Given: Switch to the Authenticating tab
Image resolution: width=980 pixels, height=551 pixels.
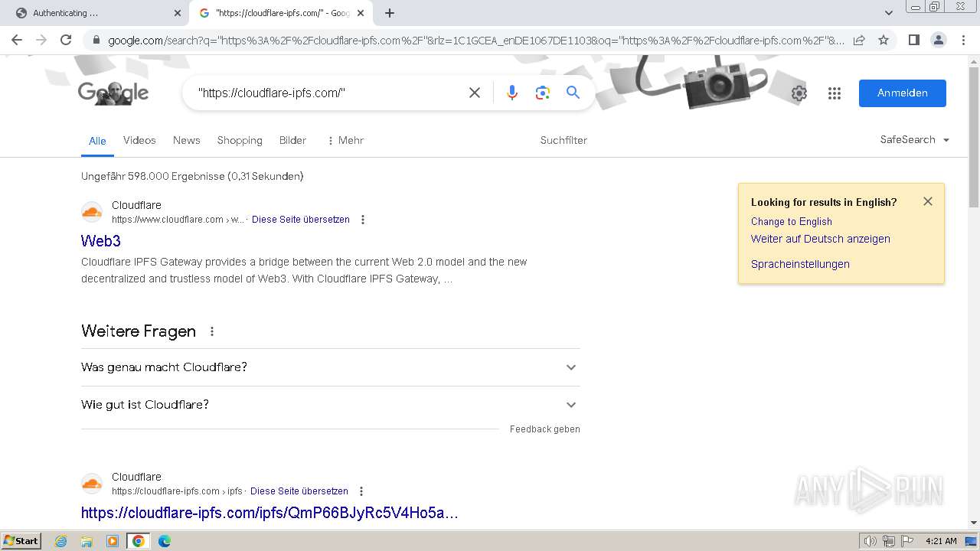Looking at the screenshot, I should [x=96, y=13].
